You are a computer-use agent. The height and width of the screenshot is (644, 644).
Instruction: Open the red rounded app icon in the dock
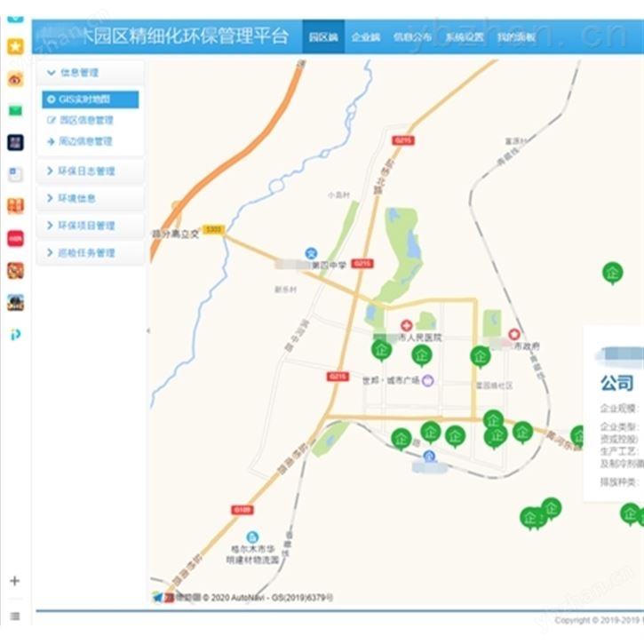tap(16, 239)
